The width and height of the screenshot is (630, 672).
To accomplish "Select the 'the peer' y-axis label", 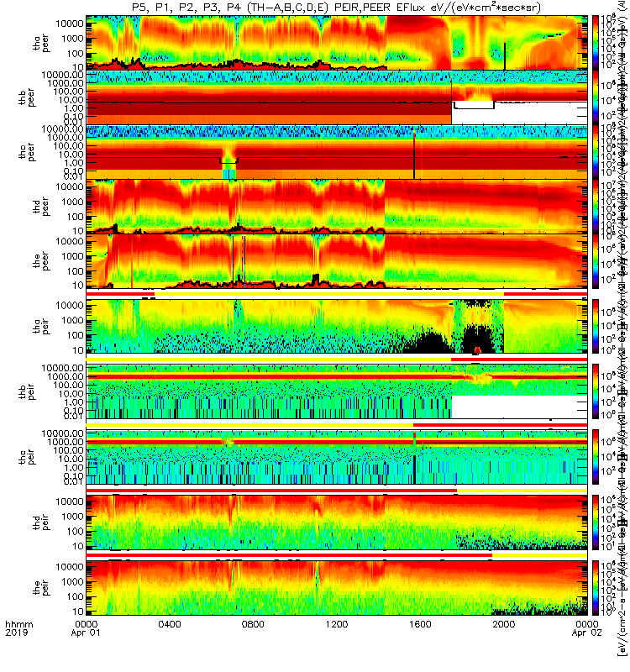I will 41,261.
